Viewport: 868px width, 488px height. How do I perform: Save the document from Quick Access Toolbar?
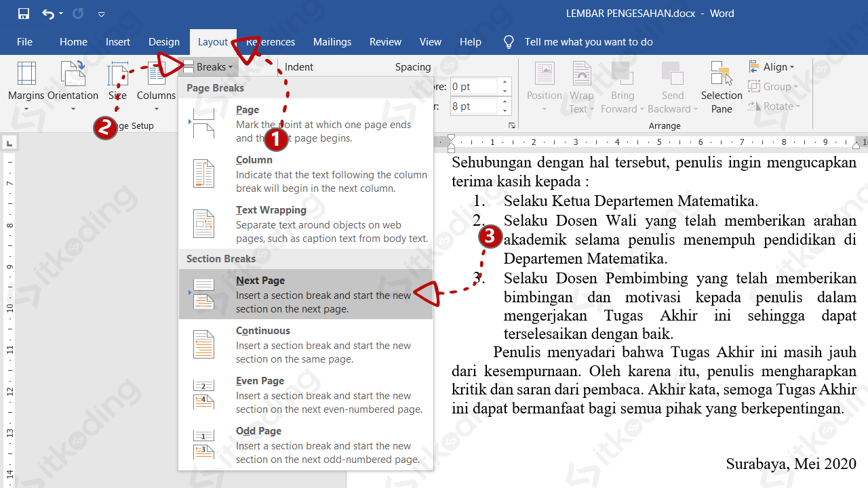pos(24,13)
